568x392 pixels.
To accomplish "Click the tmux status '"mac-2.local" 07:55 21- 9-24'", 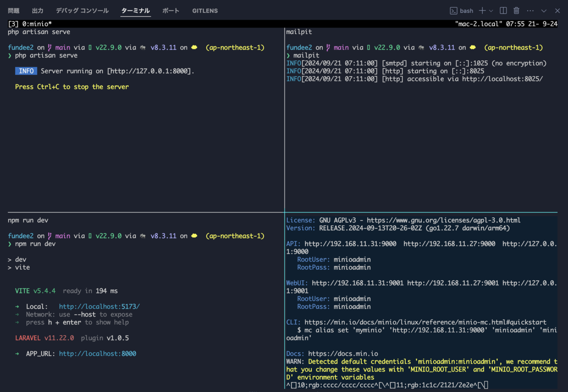I will coord(506,24).
